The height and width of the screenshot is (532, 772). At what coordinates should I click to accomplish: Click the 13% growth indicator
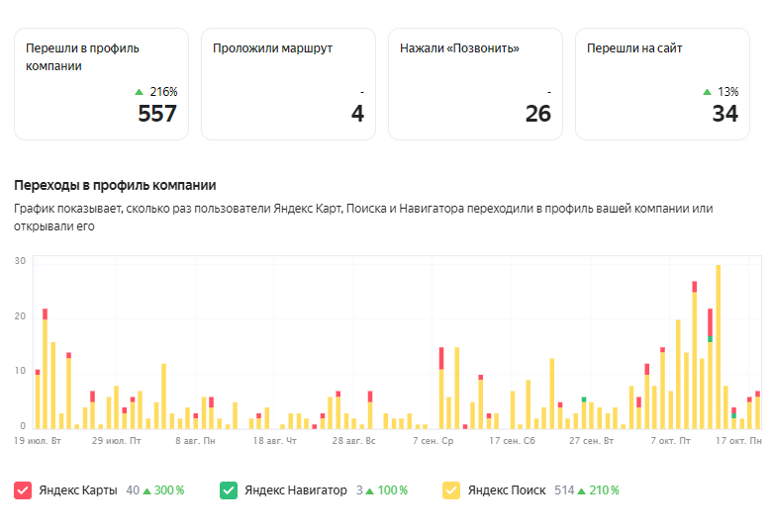point(721,92)
